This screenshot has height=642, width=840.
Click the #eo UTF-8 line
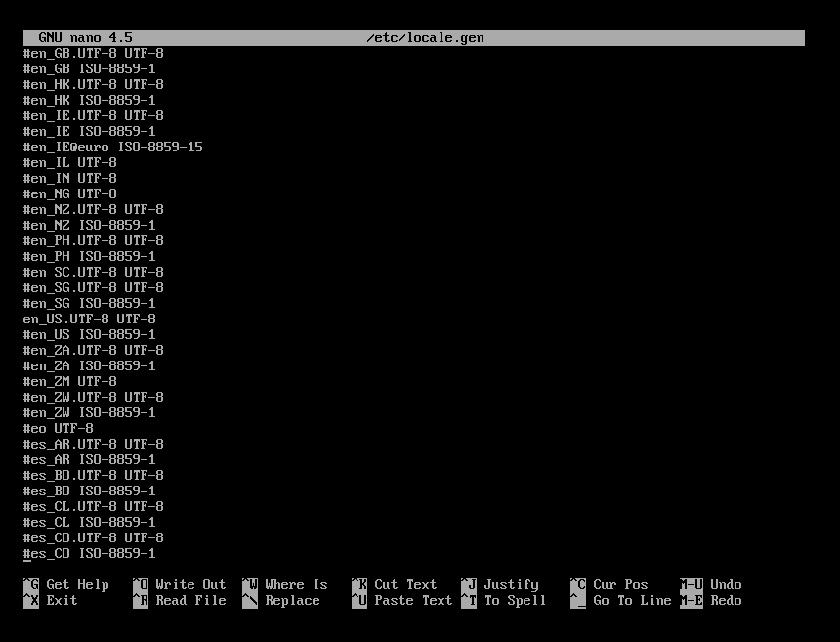[x=59, y=429]
